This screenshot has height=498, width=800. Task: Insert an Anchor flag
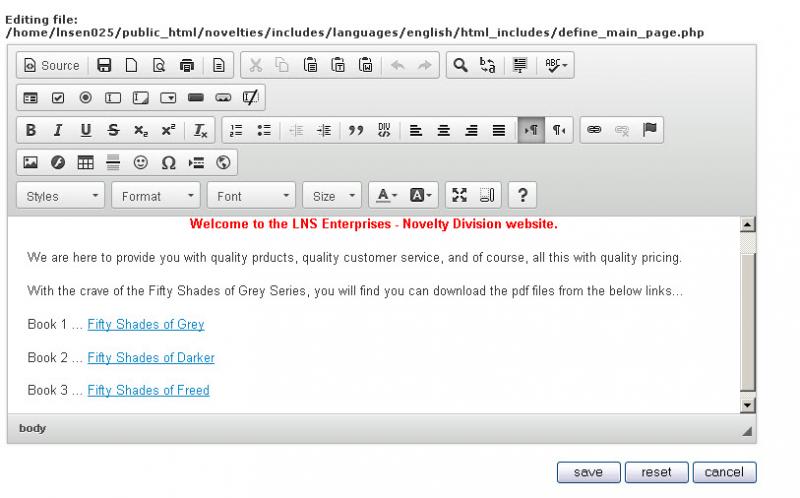pyautogui.click(x=649, y=130)
